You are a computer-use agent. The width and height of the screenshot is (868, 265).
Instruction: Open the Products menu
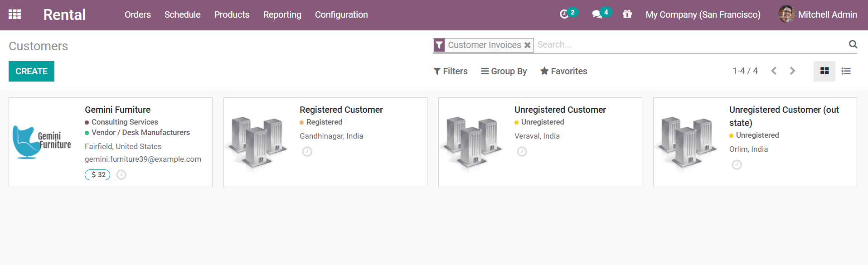(232, 14)
